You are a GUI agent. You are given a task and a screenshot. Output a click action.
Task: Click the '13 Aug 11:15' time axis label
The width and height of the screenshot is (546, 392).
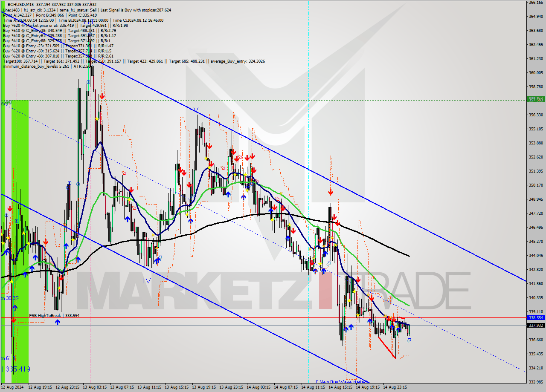coord(149,388)
